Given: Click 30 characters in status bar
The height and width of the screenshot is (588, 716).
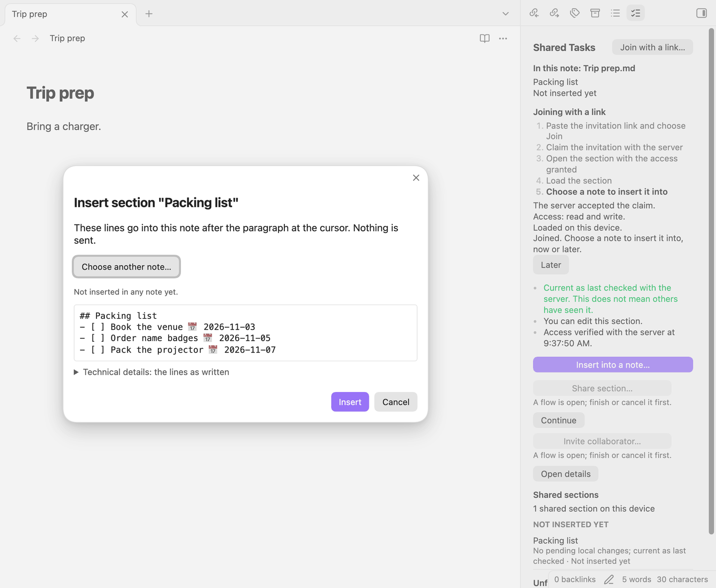Looking at the screenshot, I should point(682,580).
